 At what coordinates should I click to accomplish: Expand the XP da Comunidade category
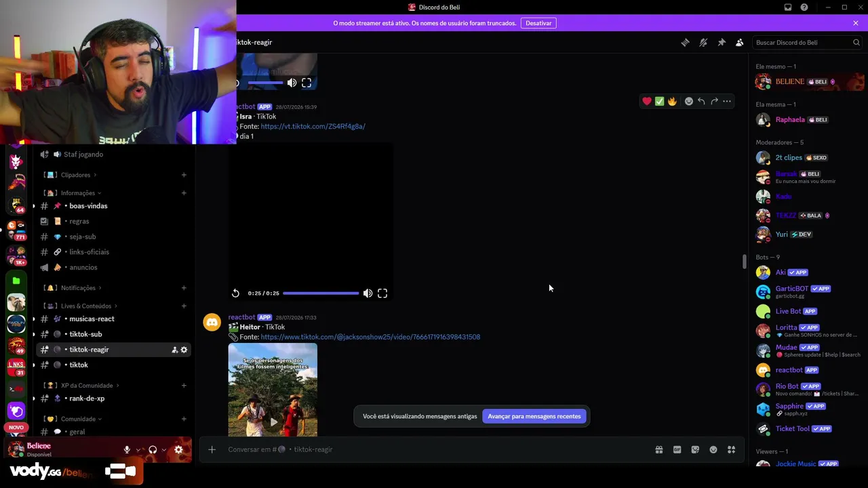point(87,386)
